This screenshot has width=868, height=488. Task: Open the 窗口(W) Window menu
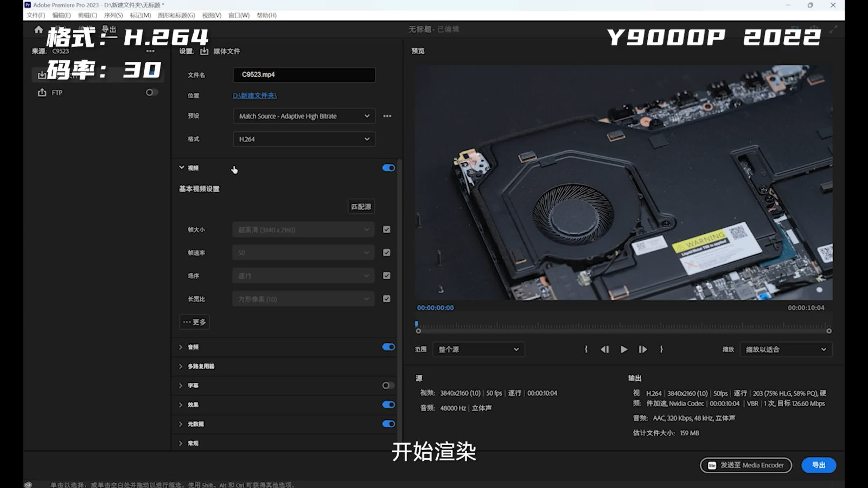[239, 15]
